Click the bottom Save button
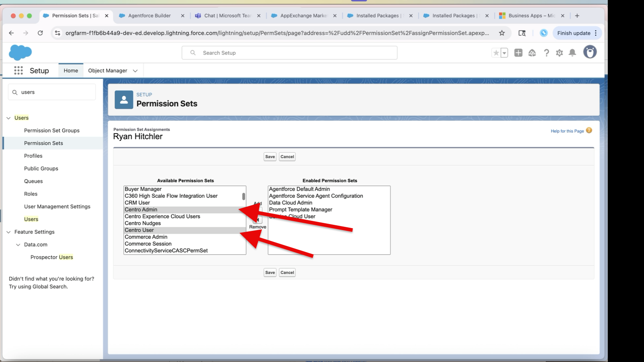 point(270,272)
